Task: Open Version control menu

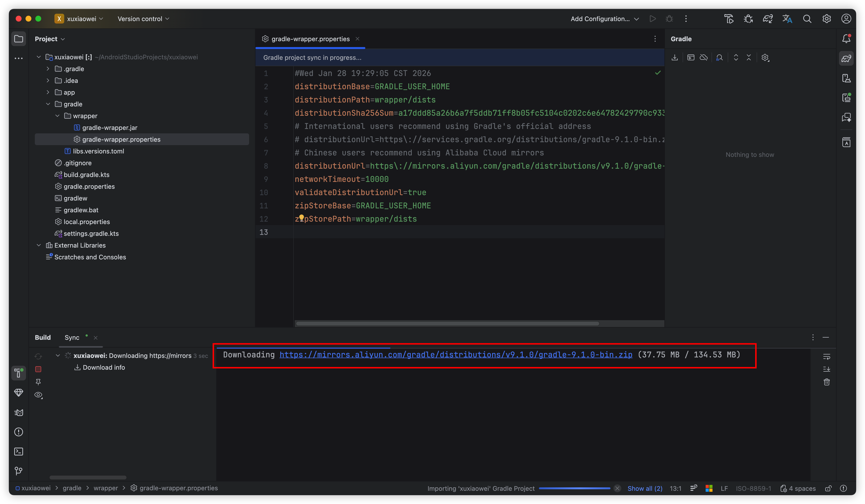Action: pos(143,19)
